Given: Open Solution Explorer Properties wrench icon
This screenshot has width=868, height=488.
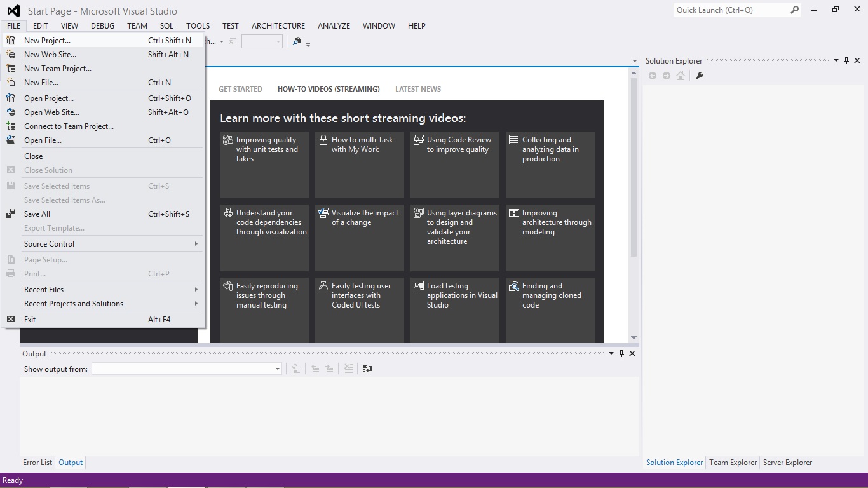Looking at the screenshot, I should [x=700, y=76].
